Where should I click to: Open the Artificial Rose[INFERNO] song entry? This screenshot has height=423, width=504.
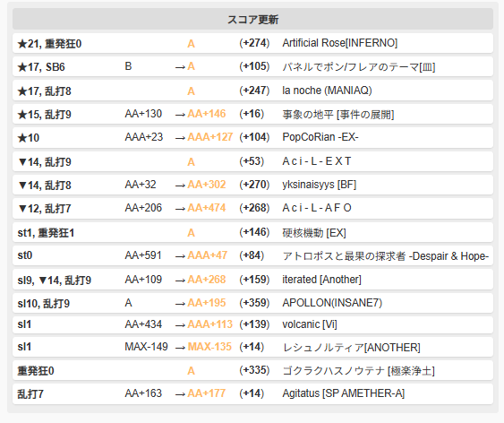[340, 43]
